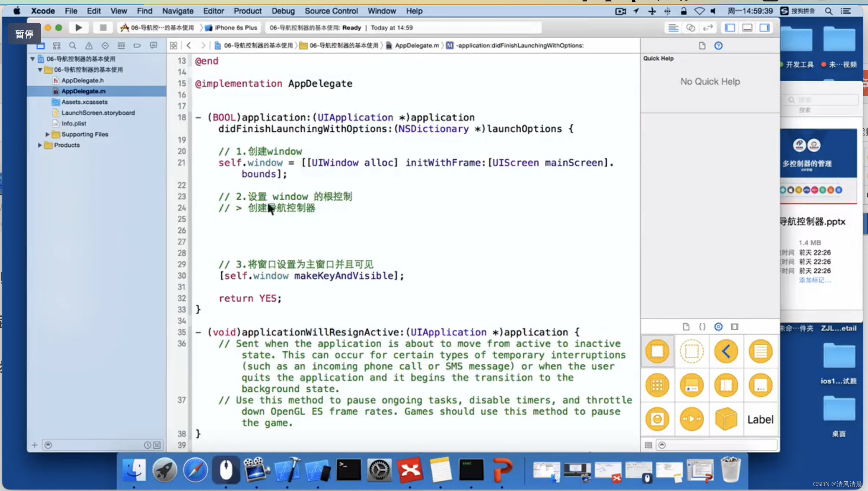Image resolution: width=868 pixels, height=491 pixels.
Task: Switch to the Standard editor
Action: (x=673, y=28)
